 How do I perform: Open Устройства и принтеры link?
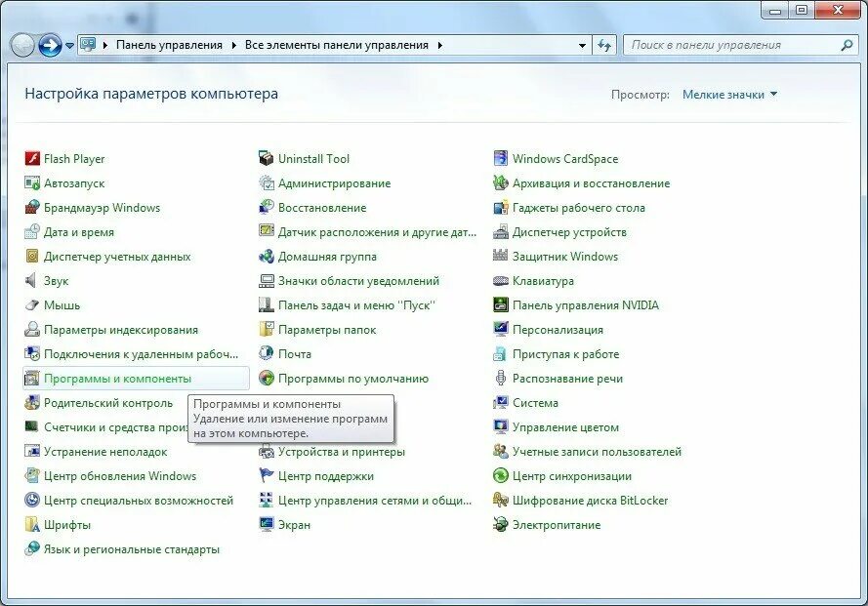point(342,452)
